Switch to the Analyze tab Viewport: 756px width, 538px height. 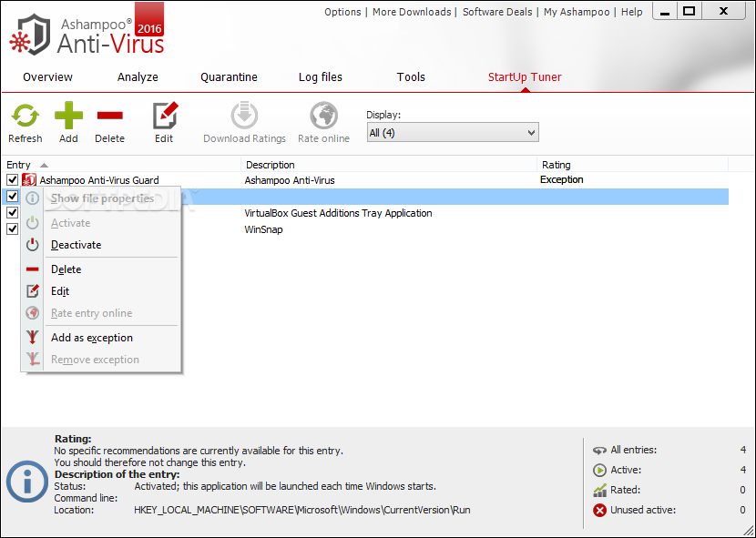pos(138,77)
